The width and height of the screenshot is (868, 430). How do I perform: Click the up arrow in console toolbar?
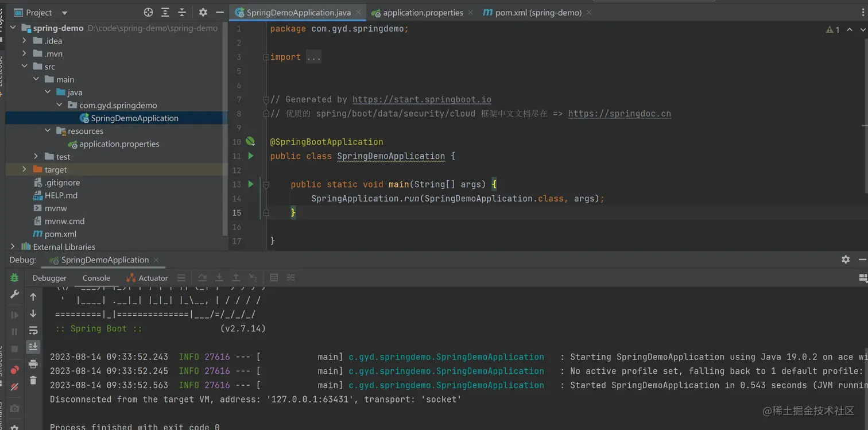[x=33, y=297]
